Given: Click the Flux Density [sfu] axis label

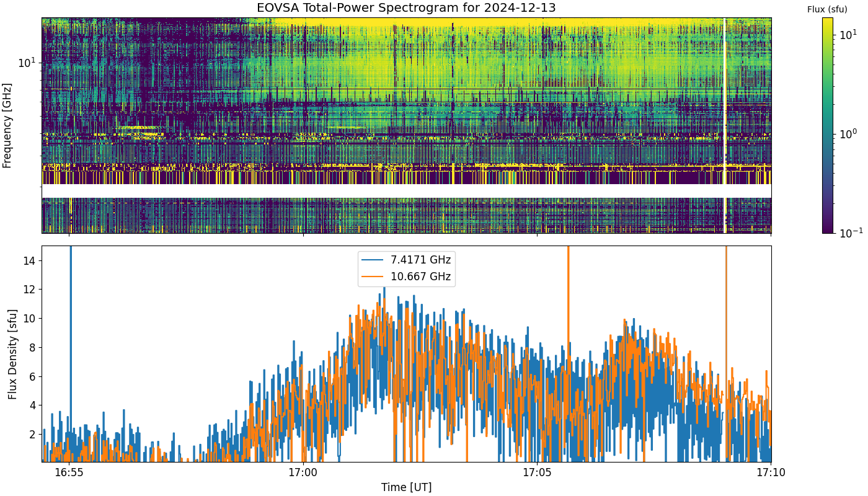Looking at the screenshot, I should tap(12, 353).
